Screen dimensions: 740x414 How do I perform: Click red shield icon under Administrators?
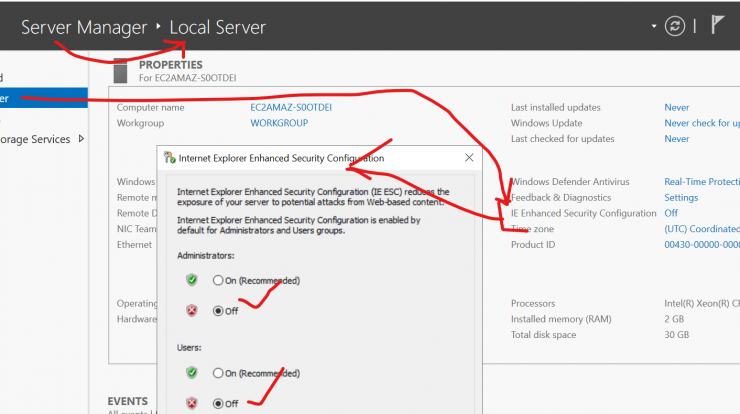tap(192, 311)
